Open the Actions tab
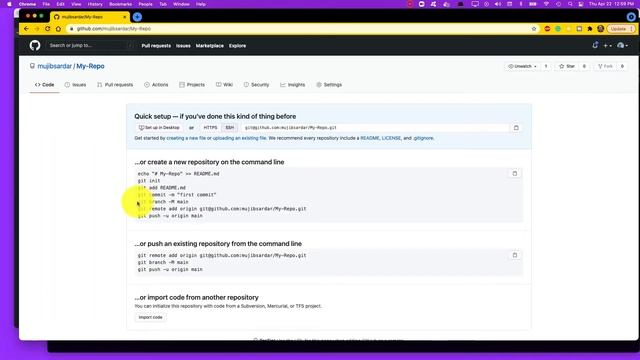Screen dimensions: 640x360 tap(156, 85)
